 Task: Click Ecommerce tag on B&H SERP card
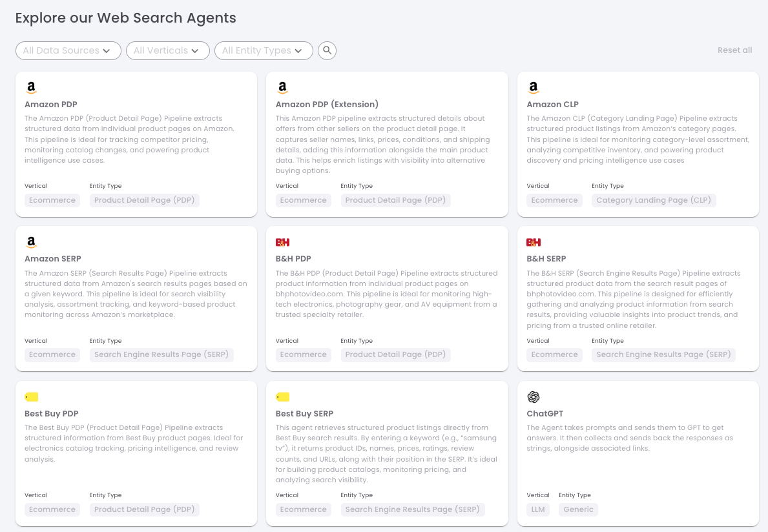click(x=554, y=355)
